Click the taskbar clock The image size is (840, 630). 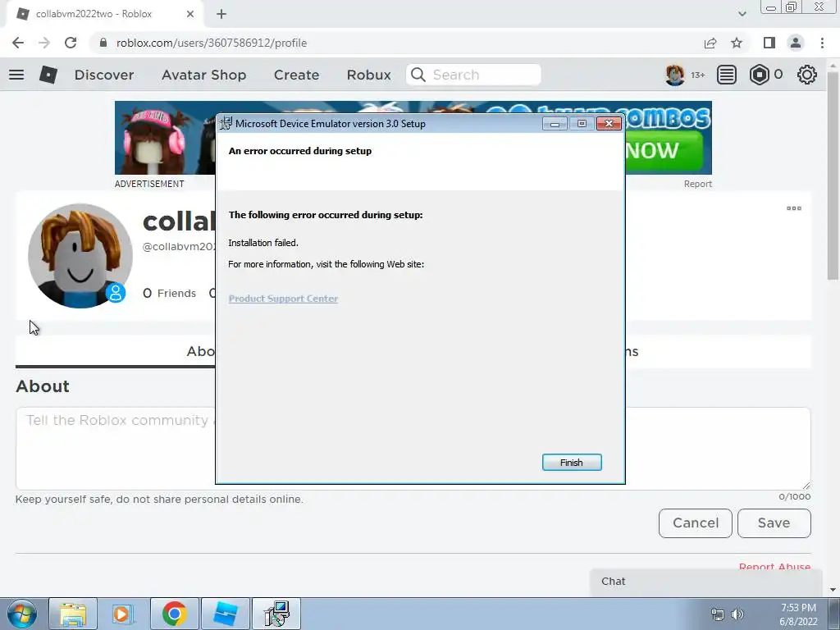798,614
